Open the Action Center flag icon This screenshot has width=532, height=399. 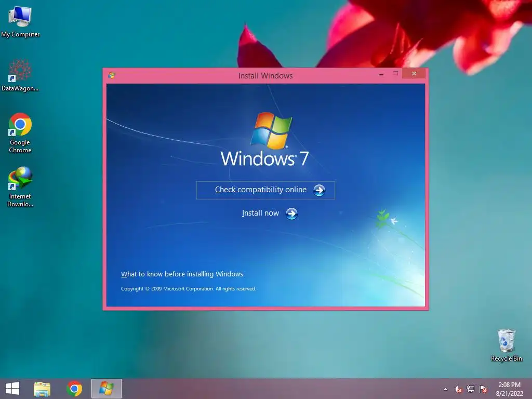(483, 389)
